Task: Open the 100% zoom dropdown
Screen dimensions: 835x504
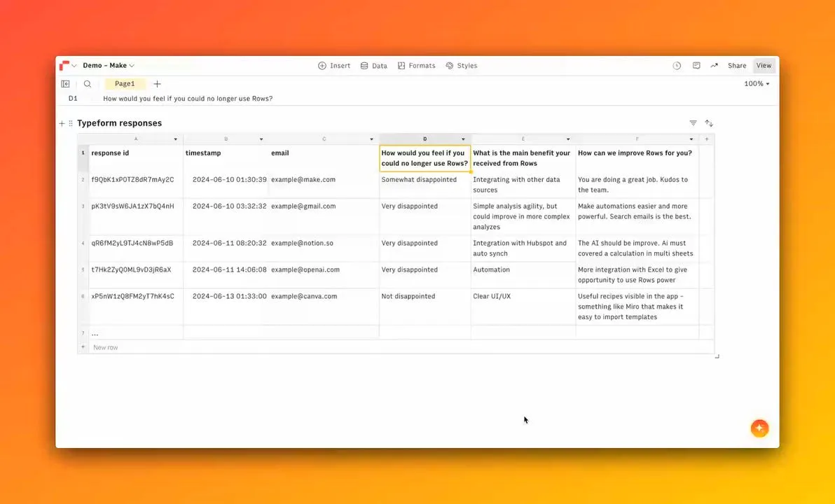Action: tap(757, 83)
